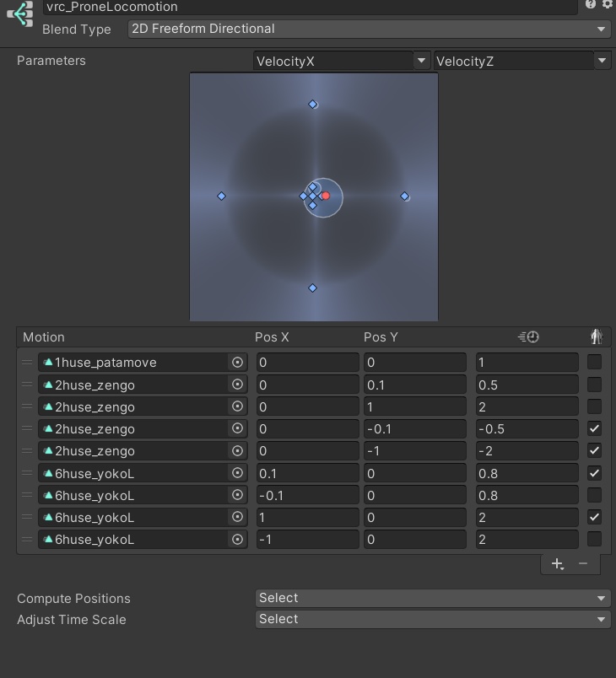This screenshot has width=616, height=678.
Task: Click the red blend position dot
Action: [x=326, y=196]
